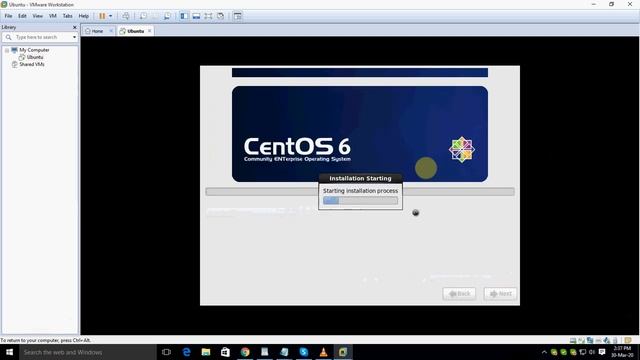Click the pause/suspend VM toolbar button
This screenshot has height=360, width=640.
[102, 16]
